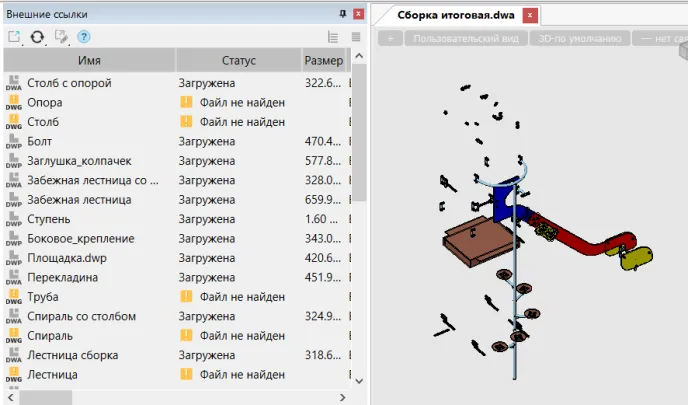
Task: Switch to tree view mode
Action: coord(333,37)
